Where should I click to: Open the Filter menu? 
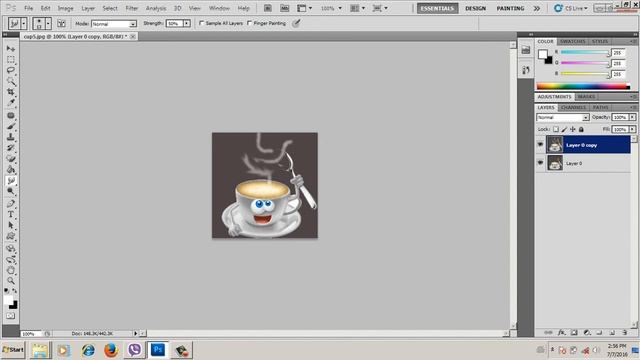[131, 8]
